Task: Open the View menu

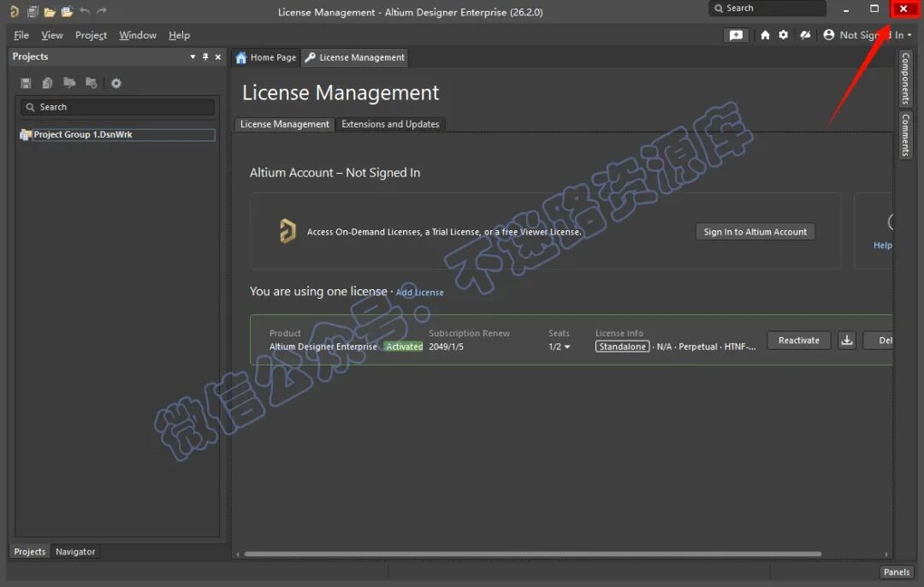Action: (52, 35)
